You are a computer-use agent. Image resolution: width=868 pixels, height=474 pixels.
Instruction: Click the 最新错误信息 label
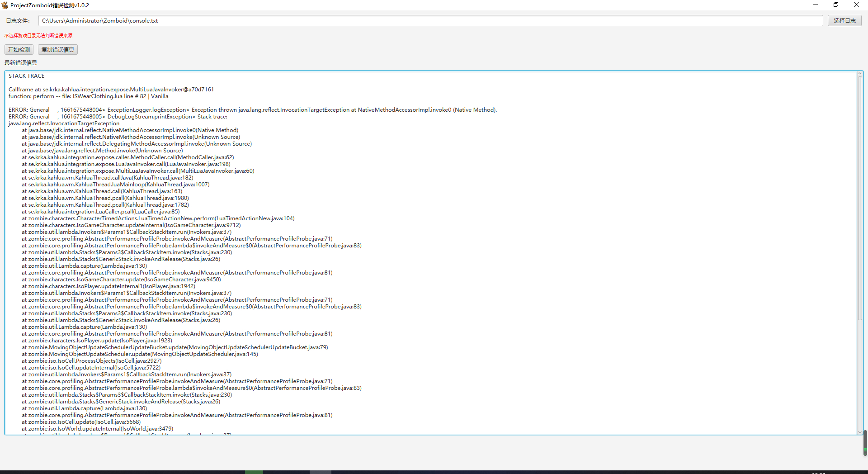(x=21, y=63)
